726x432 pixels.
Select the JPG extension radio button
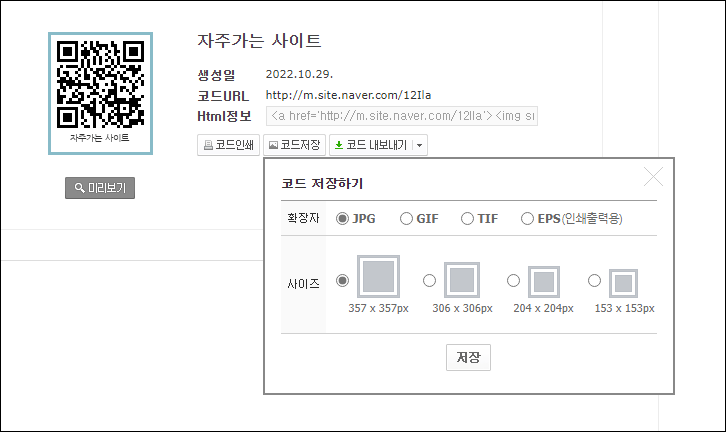(342, 219)
